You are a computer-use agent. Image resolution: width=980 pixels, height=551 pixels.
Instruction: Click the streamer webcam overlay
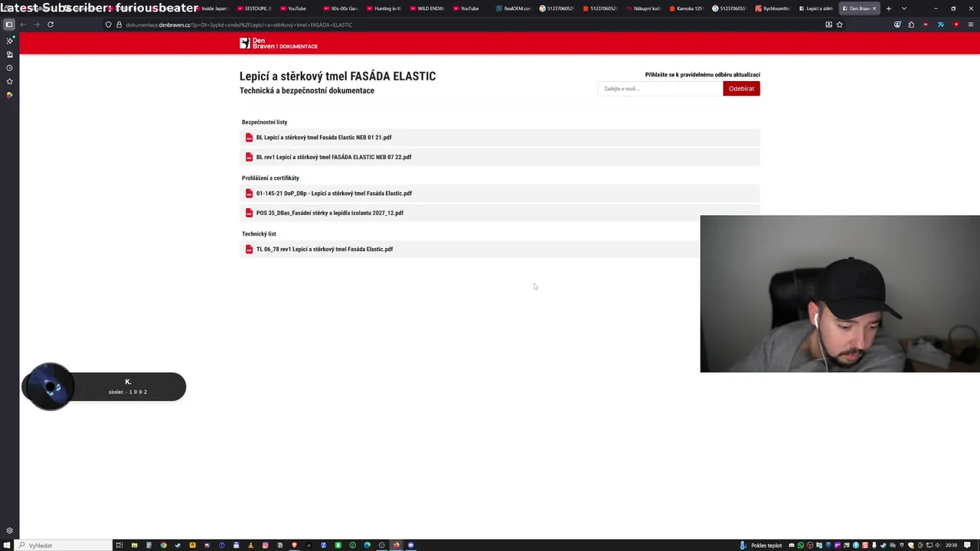pos(840,294)
